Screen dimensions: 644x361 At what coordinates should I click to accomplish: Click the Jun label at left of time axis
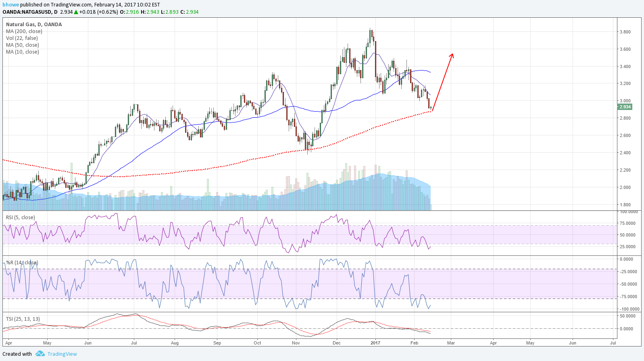pos(88,343)
